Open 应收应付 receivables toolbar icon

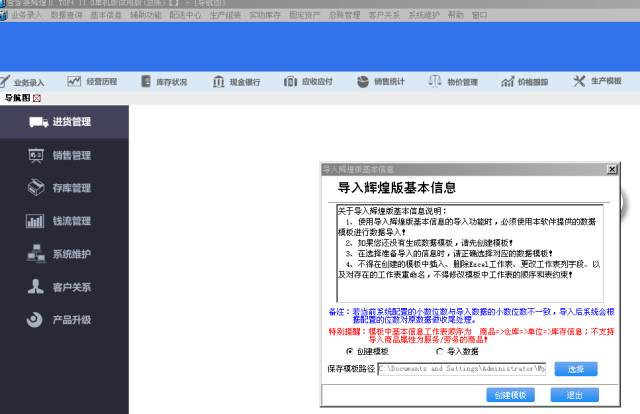click(x=308, y=82)
